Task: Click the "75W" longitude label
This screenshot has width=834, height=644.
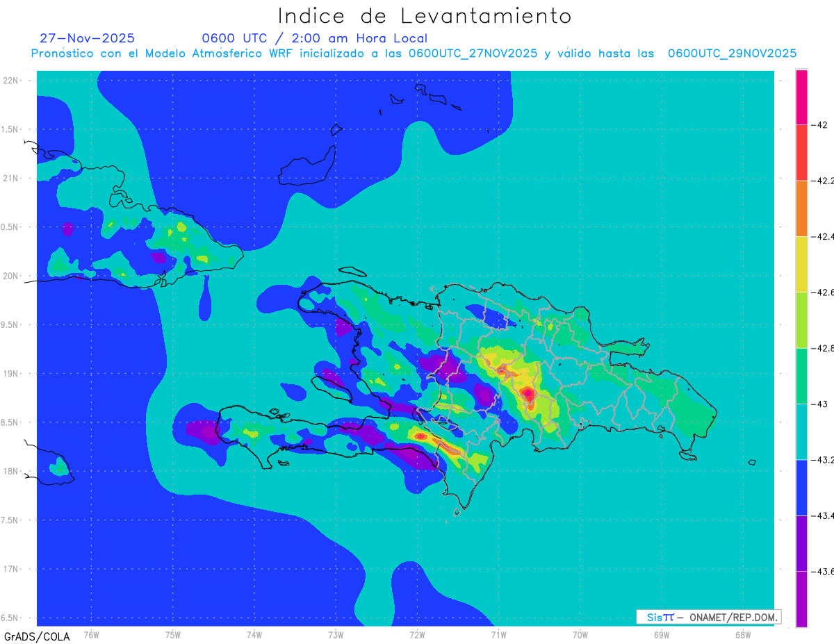Action: click(x=173, y=634)
